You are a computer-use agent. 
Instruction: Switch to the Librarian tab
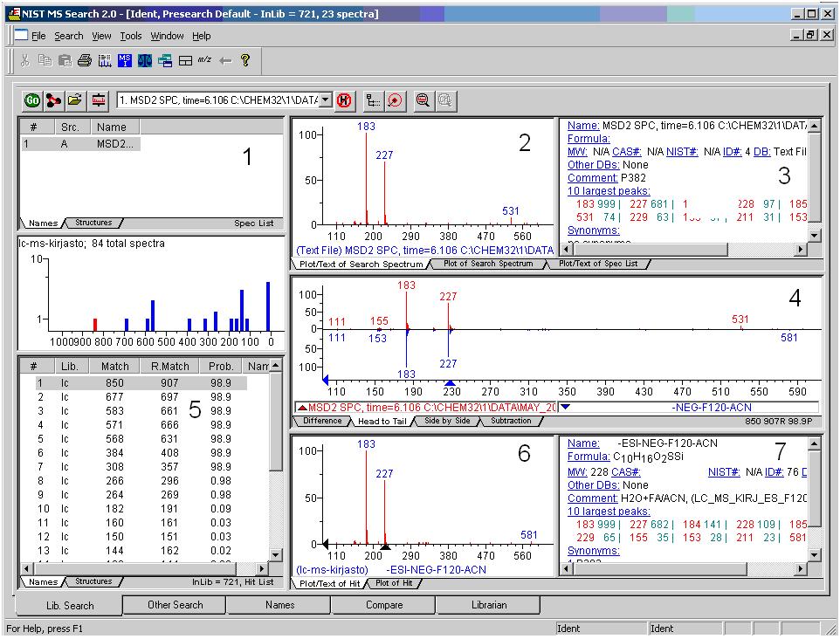point(489,605)
